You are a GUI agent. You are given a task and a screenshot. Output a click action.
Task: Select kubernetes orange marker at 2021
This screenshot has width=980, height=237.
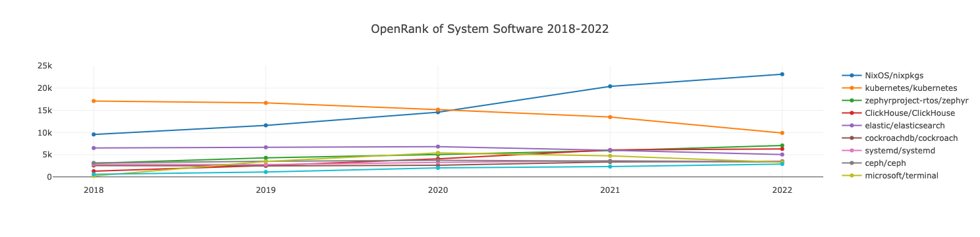[610, 117]
